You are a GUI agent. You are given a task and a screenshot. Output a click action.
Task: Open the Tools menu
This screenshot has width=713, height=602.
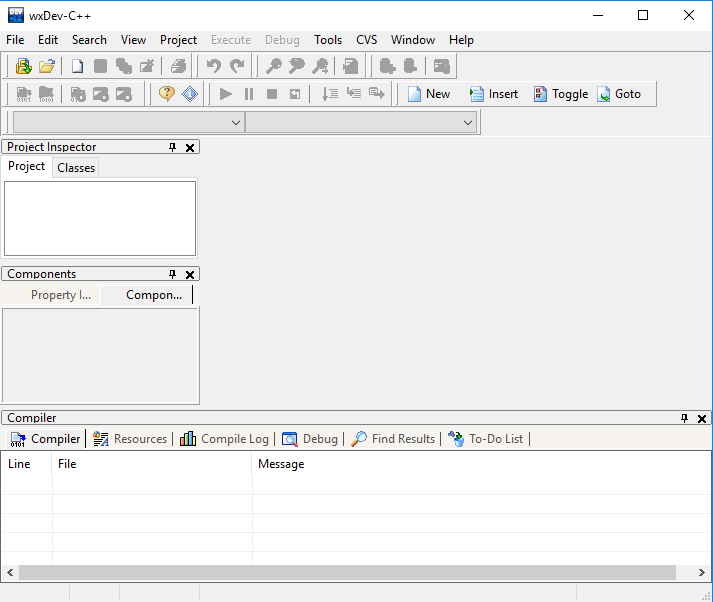coord(328,40)
